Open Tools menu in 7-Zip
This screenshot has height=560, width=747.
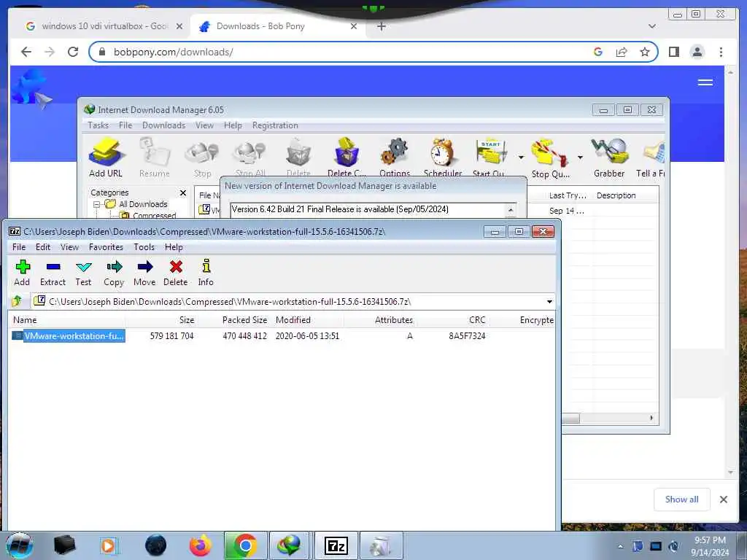pyautogui.click(x=144, y=247)
